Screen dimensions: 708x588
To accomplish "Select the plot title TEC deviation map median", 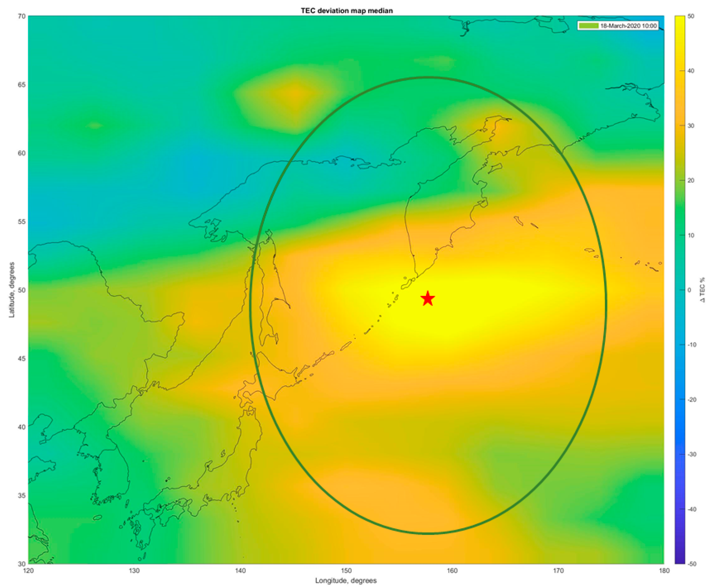I will 347,11.
